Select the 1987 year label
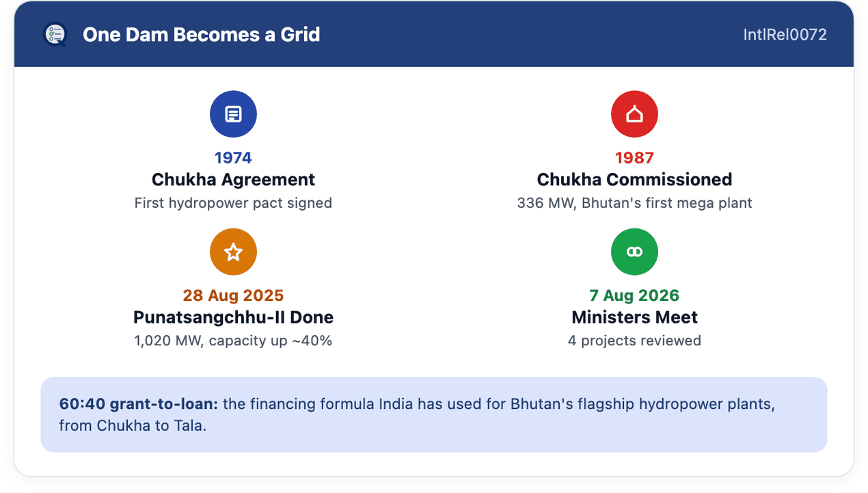868x493 pixels. click(x=634, y=158)
